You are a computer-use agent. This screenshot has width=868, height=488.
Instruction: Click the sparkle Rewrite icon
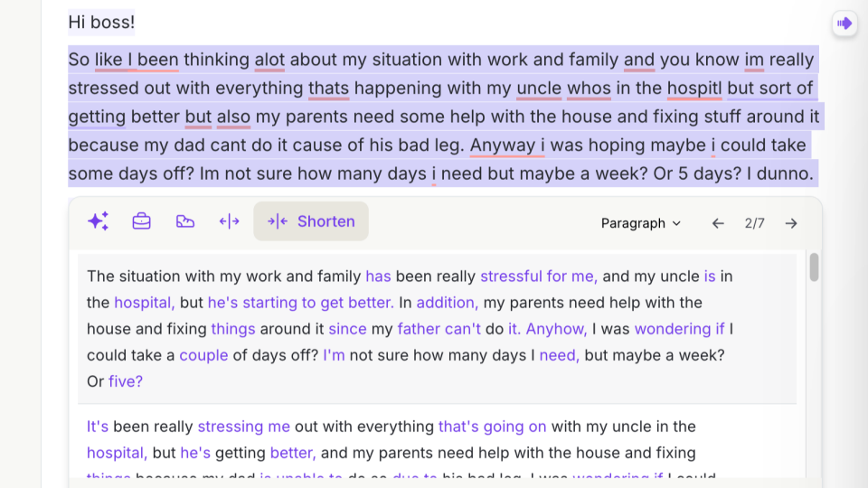tap(99, 221)
